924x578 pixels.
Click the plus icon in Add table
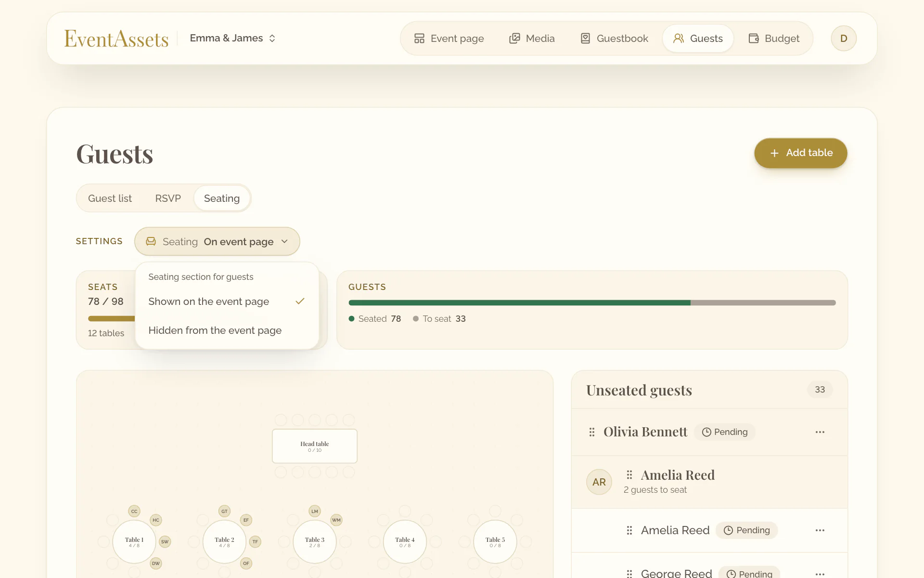(774, 153)
